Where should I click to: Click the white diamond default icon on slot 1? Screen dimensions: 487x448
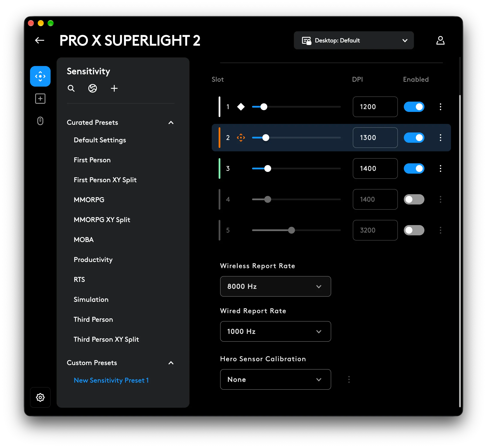point(241,107)
